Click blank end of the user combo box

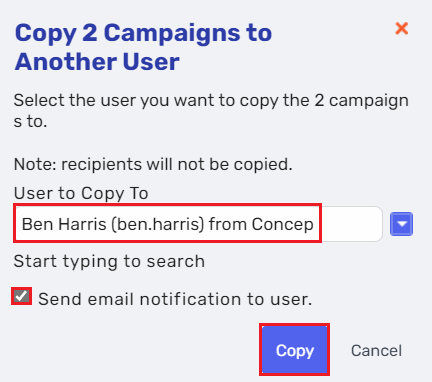[352, 224]
